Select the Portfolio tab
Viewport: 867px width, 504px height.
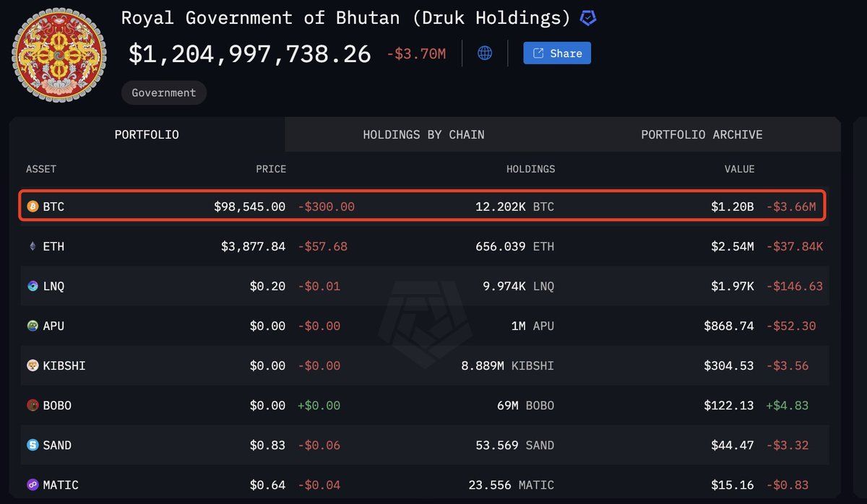tap(147, 134)
